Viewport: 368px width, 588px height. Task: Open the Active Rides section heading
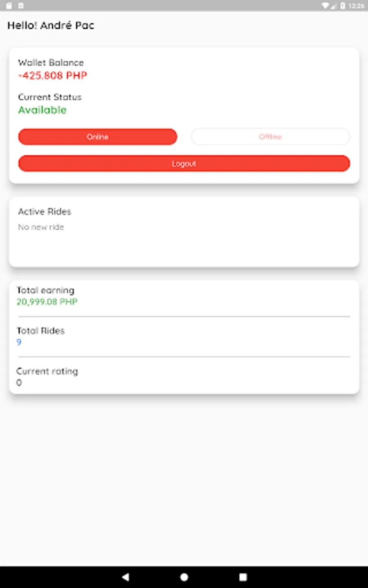(45, 212)
